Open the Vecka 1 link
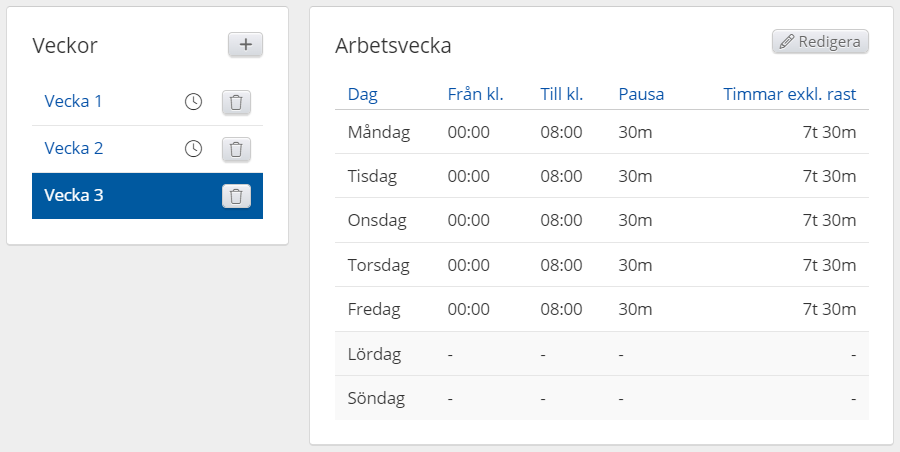 (73, 101)
